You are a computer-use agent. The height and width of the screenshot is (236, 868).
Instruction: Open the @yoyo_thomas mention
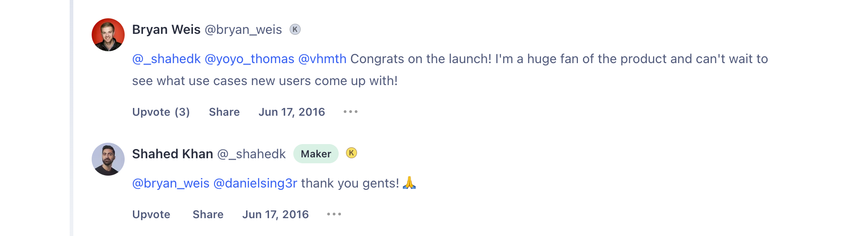[x=249, y=59]
